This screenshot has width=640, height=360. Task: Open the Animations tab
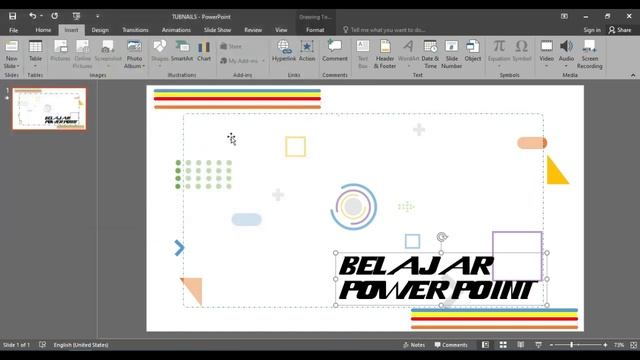[176, 30]
